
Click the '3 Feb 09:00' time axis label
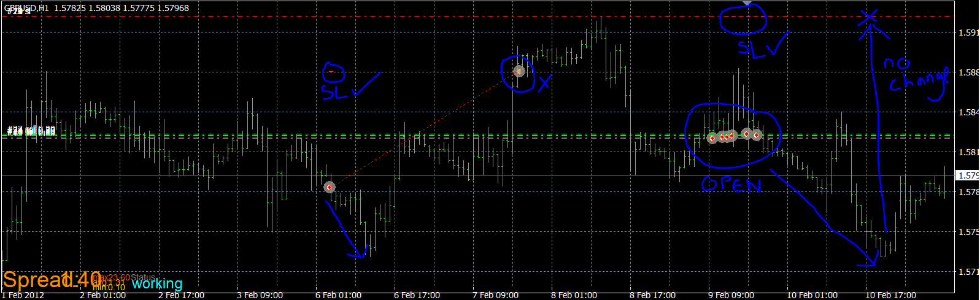(260, 295)
